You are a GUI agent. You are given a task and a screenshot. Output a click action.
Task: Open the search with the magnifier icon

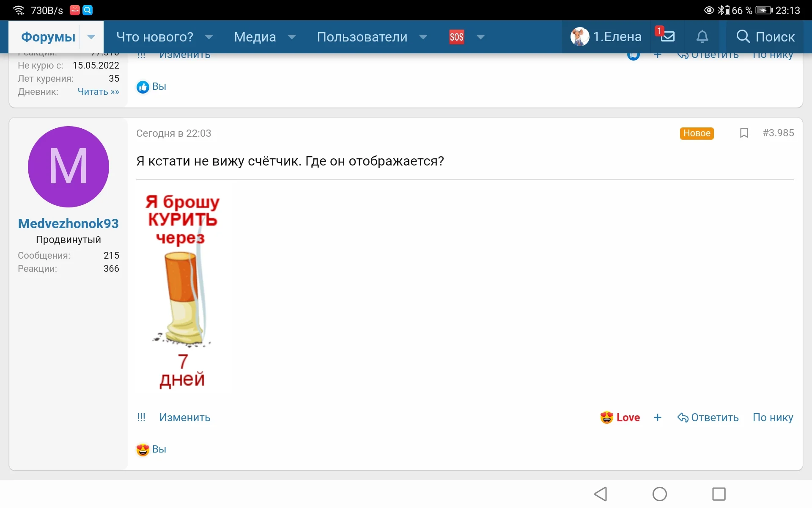pyautogui.click(x=743, y=37)
